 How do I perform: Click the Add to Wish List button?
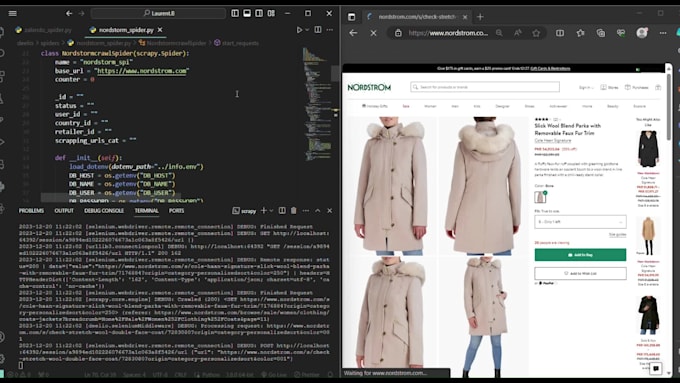click(x=580, y=273)
